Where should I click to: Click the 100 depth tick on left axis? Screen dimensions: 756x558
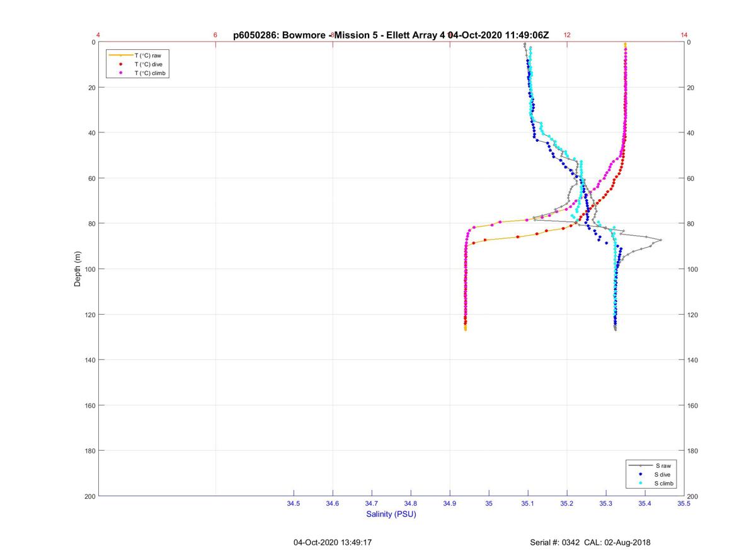click(x=89, y=269)
